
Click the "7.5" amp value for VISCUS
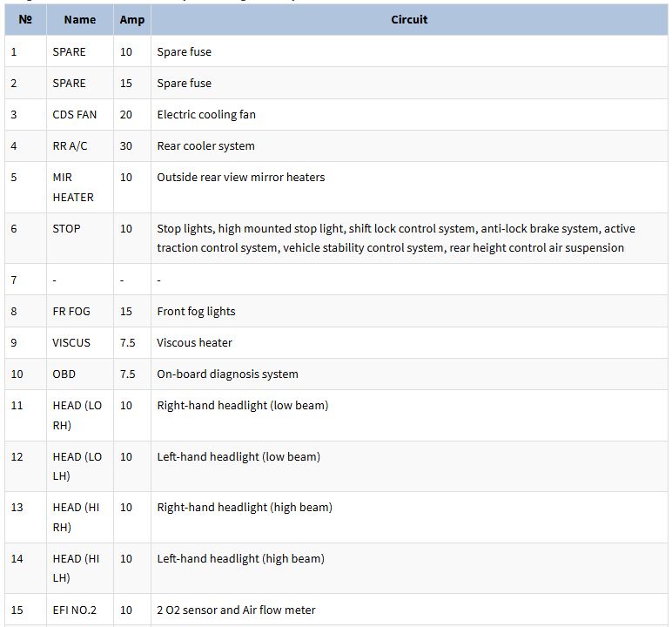click(128, 342)
